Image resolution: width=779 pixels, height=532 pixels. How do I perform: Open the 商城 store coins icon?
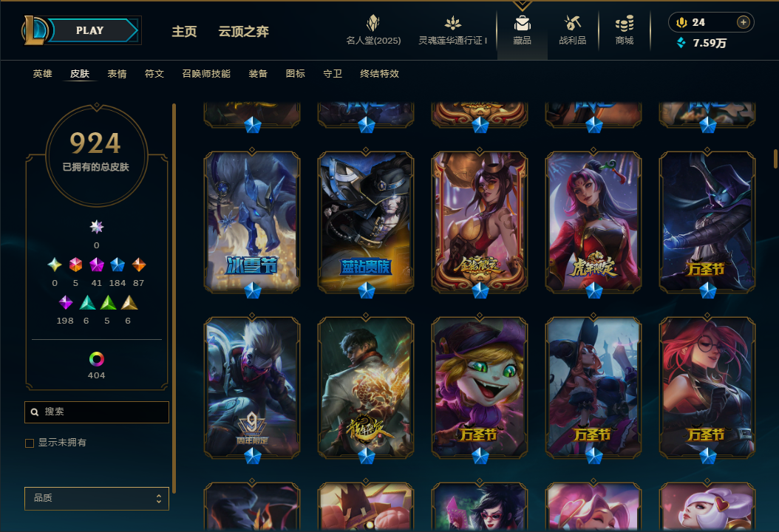625,23
